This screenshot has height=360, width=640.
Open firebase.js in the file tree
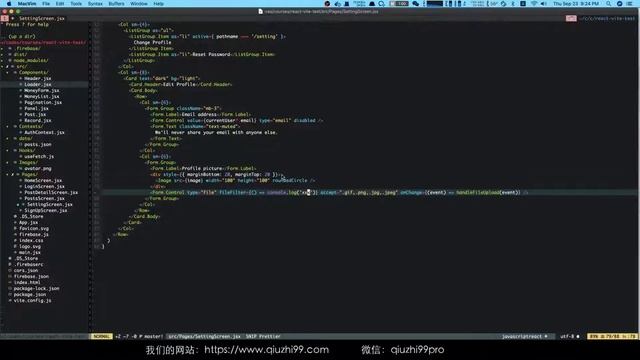(33, 234)
